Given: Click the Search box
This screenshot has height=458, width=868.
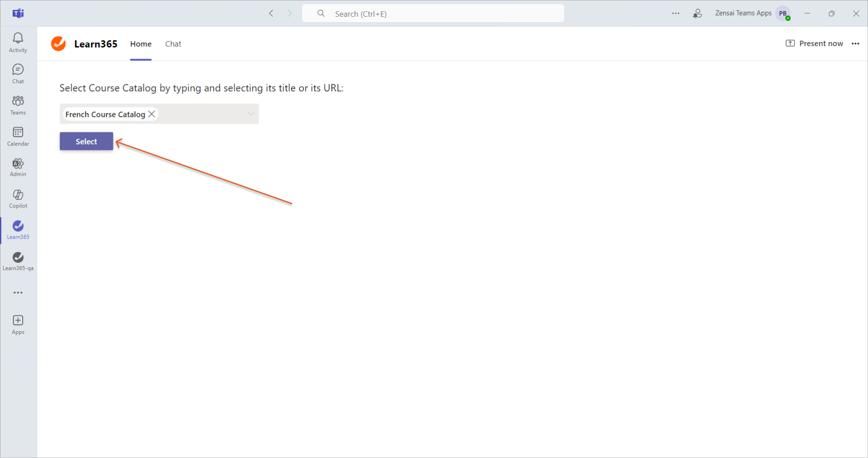Looking at the screenshot, I should (433, 14).
